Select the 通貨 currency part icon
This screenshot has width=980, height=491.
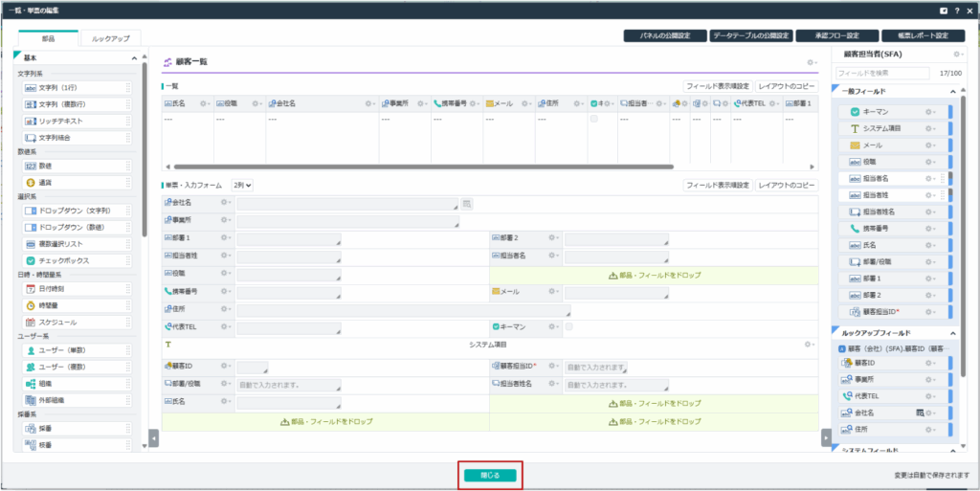pos(31,182)
